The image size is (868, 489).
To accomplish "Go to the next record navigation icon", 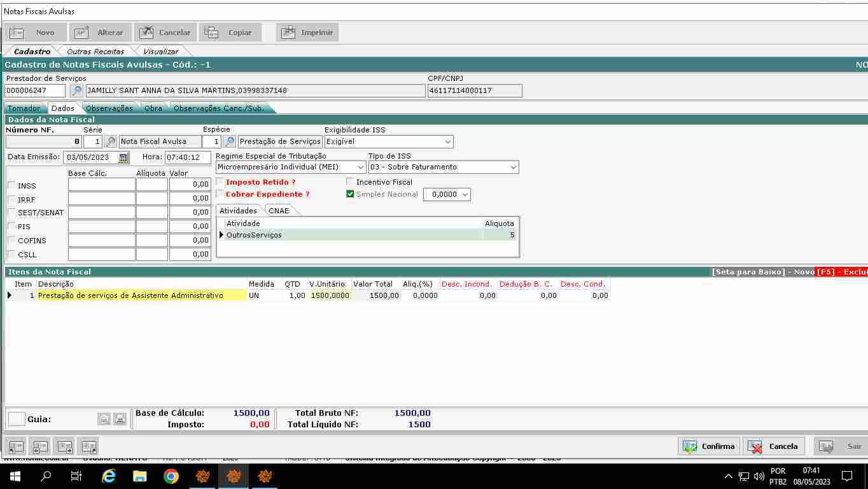I will (x=65, y=446).
